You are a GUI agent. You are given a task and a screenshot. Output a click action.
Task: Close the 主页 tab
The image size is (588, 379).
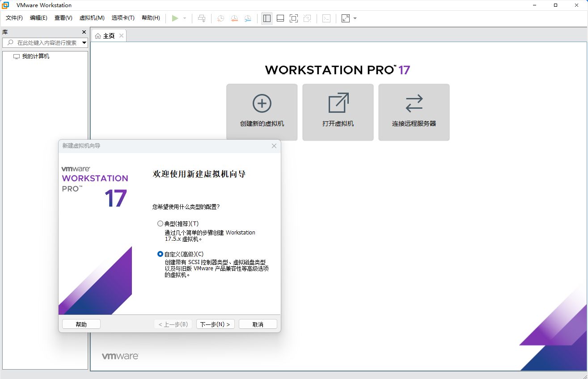pos(121,36)
